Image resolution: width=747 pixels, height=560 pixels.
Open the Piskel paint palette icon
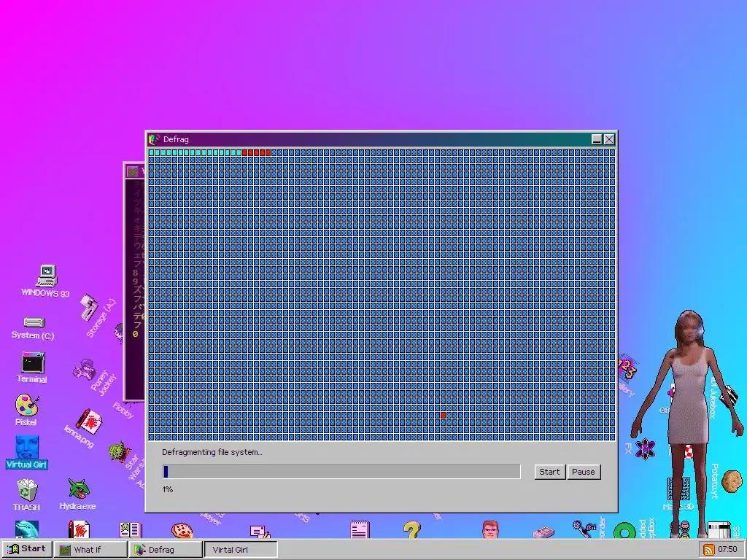(27, 405)
